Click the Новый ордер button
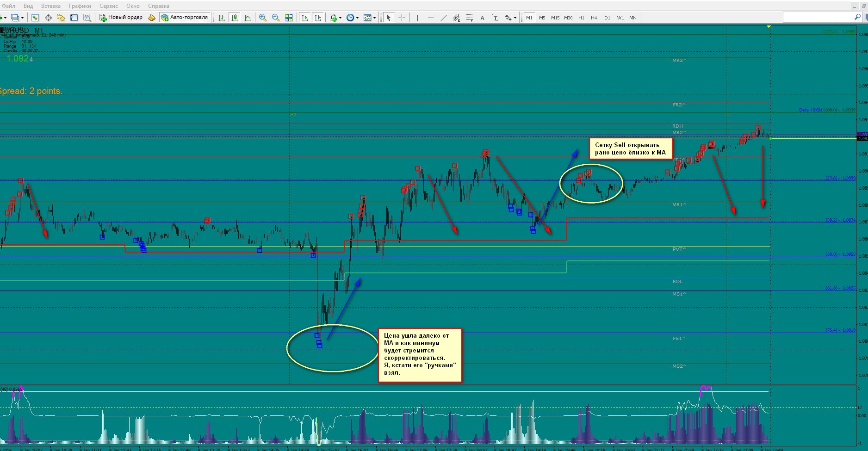This screenshot has height=451, width=868. point(121,18)
